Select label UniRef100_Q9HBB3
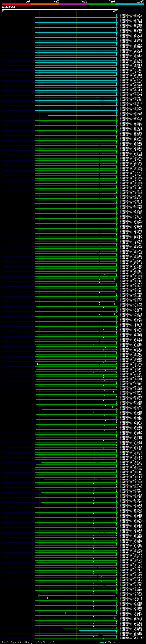The height and width of the screenshot is (644, 146). pyautogui.click(x=131, y=316)
